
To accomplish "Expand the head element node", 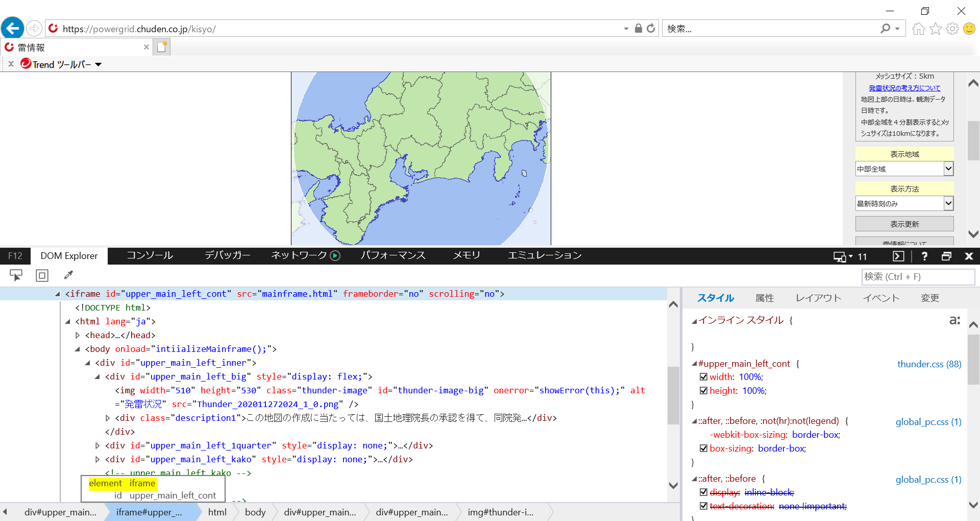I will pos(78,336).
